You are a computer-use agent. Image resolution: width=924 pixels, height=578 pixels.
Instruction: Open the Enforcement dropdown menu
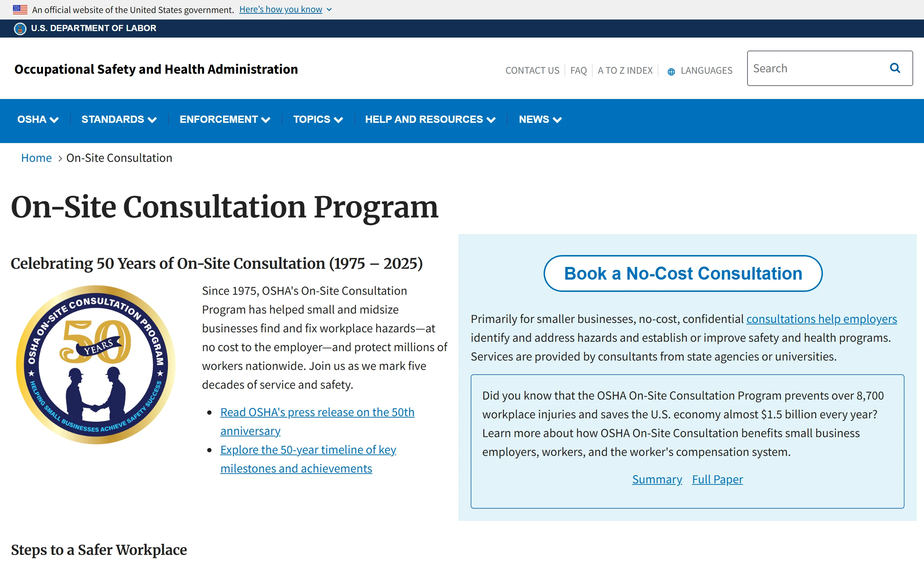coord(225,120)
